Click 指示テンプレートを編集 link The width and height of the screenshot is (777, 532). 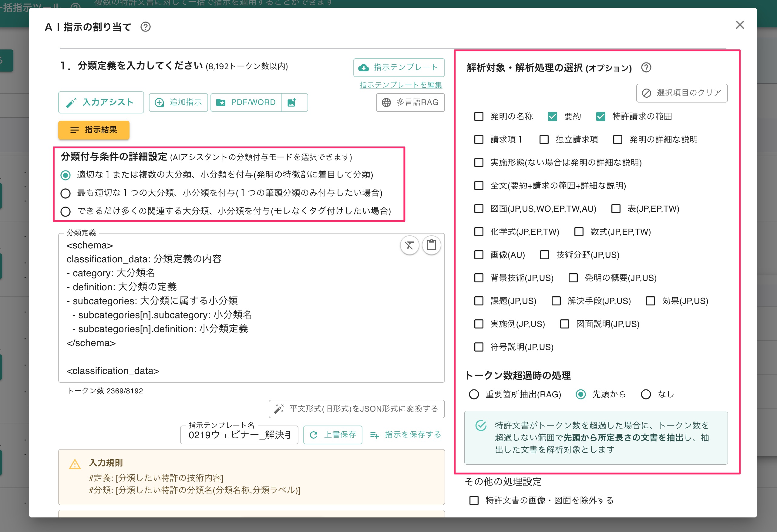pyautogui.click(x=401, y=85)
